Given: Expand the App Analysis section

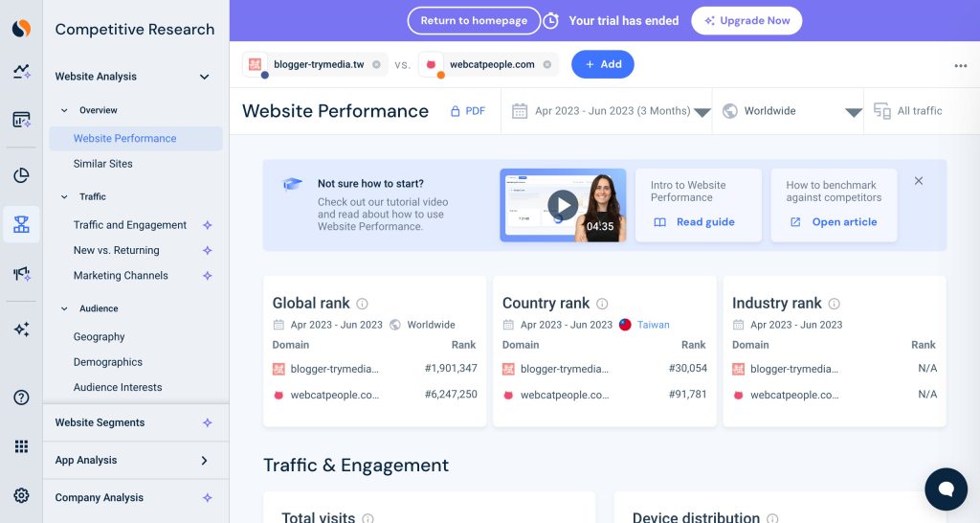Looking at the screenshot, I should pos(204,461).
